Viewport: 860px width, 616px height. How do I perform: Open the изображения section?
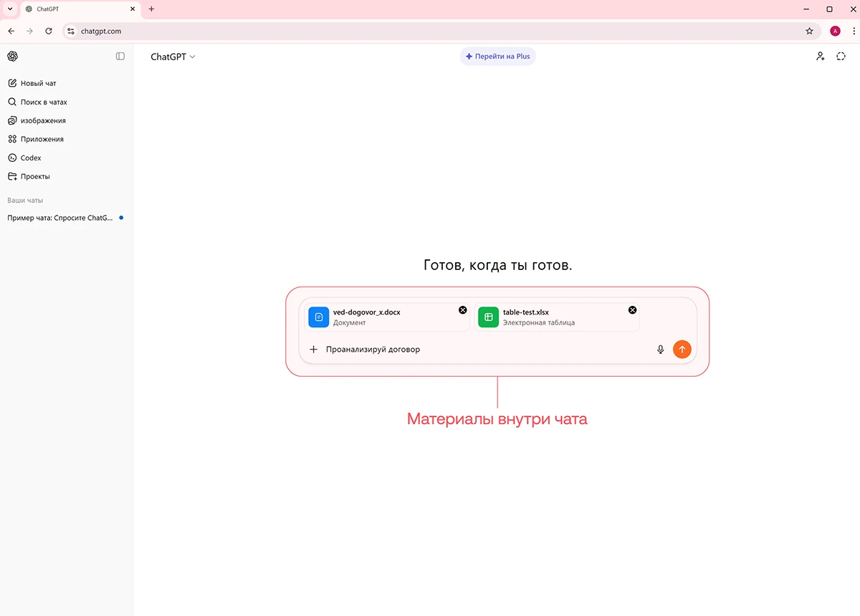coord(42,120)
